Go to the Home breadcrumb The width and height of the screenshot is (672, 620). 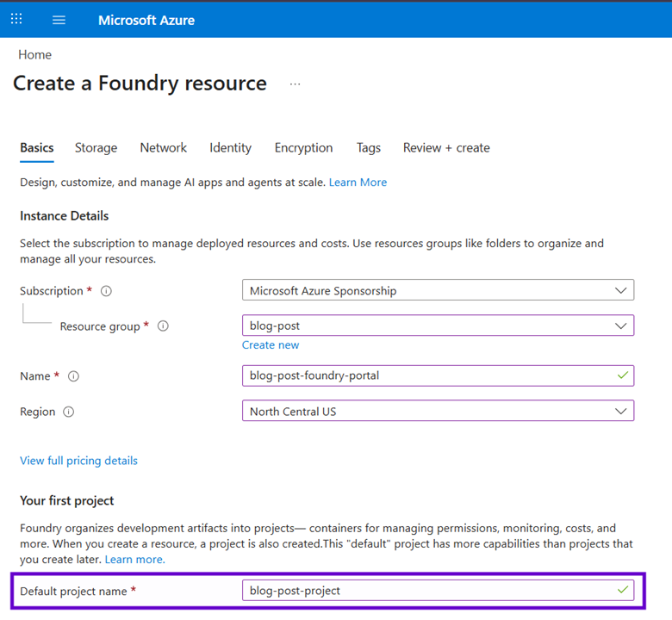tap(34, 55)
